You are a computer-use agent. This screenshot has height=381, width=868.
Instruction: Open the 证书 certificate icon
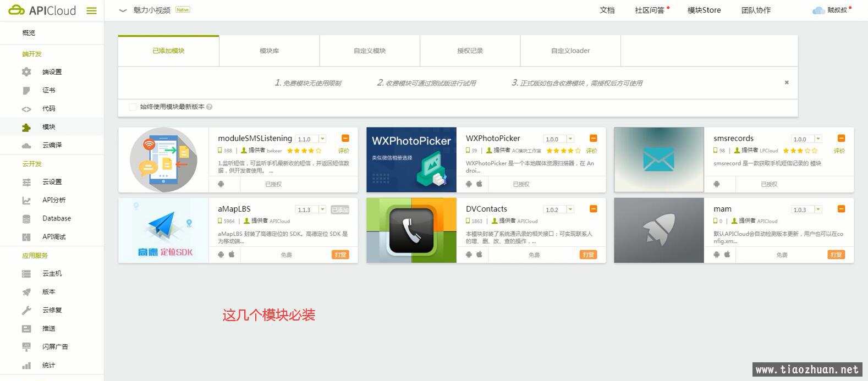coord(26,90)
